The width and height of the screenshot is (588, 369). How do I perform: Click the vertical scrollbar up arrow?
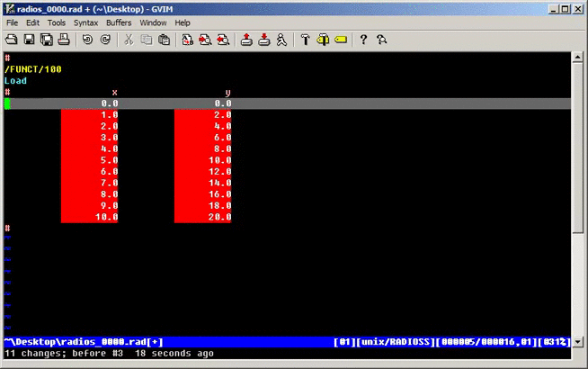click(577, 58)
